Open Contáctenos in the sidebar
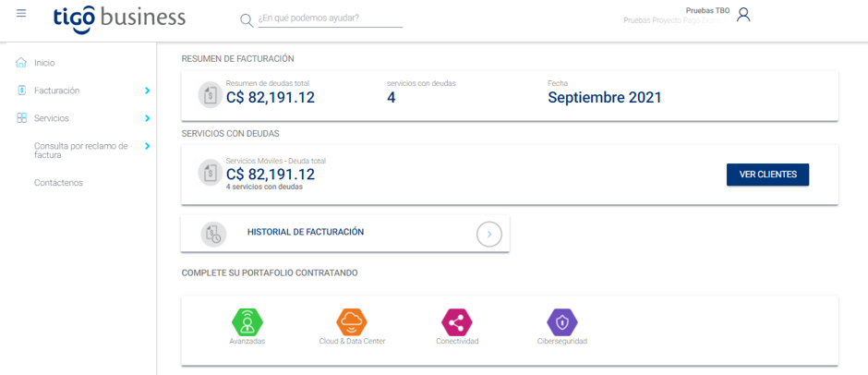The image size is (868, 375). (x=58, y=182)
